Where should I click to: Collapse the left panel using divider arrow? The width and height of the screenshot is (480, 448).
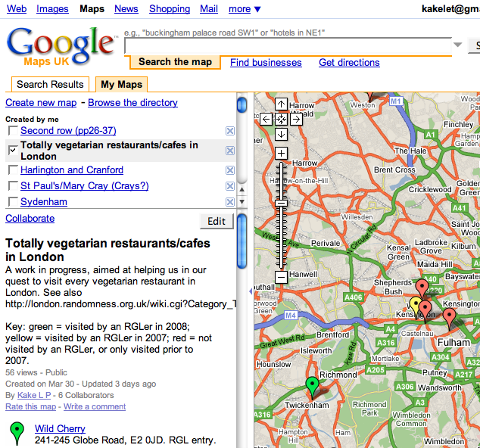pyautogui.click(x=250, y=291)
